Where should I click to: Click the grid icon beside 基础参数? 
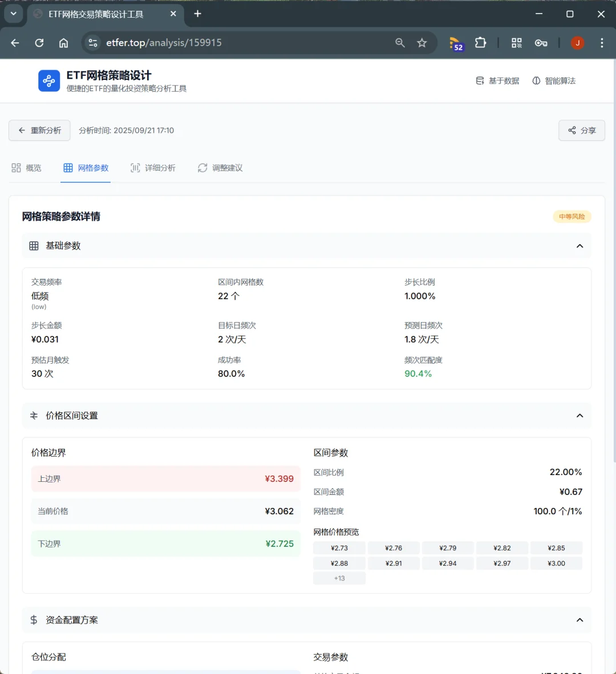(34, 245)
